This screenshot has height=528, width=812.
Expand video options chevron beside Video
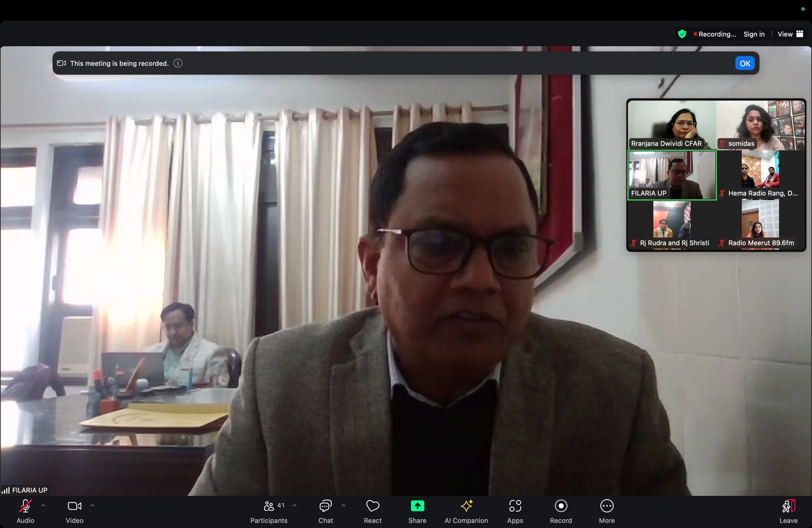[x=92, y=506]
